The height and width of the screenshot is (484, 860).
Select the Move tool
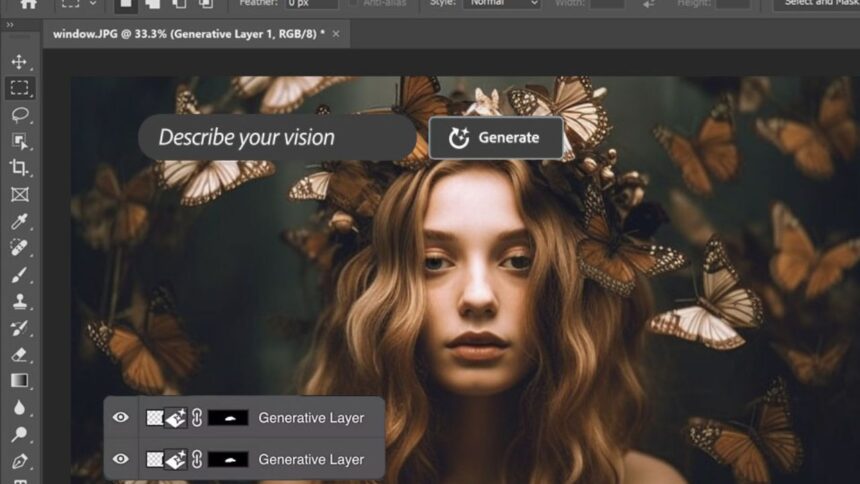coord(19,61)
